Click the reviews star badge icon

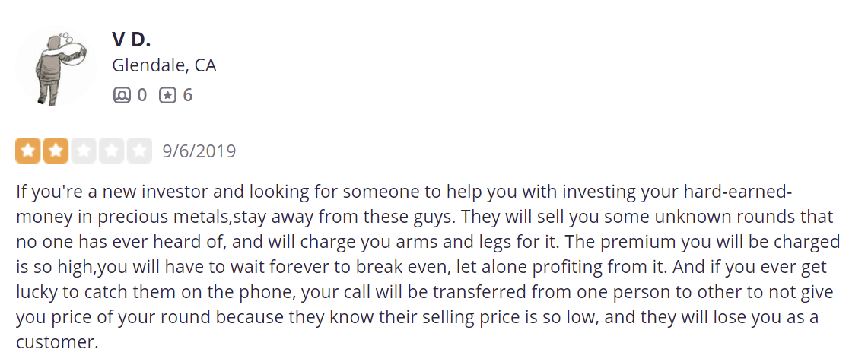pos(167,96)
